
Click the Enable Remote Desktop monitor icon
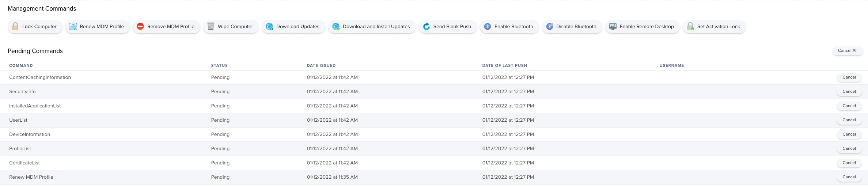613,26
